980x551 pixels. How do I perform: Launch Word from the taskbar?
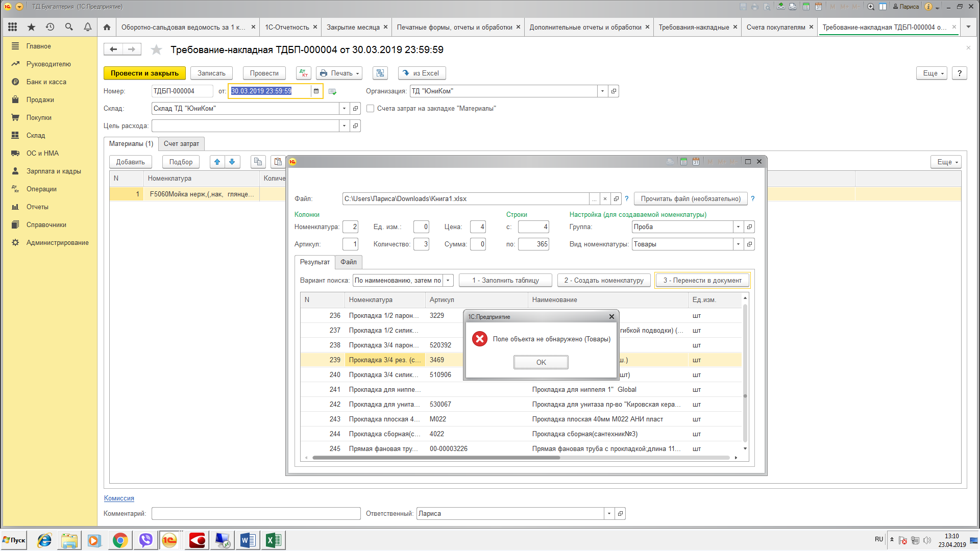[x=248, y=540]
